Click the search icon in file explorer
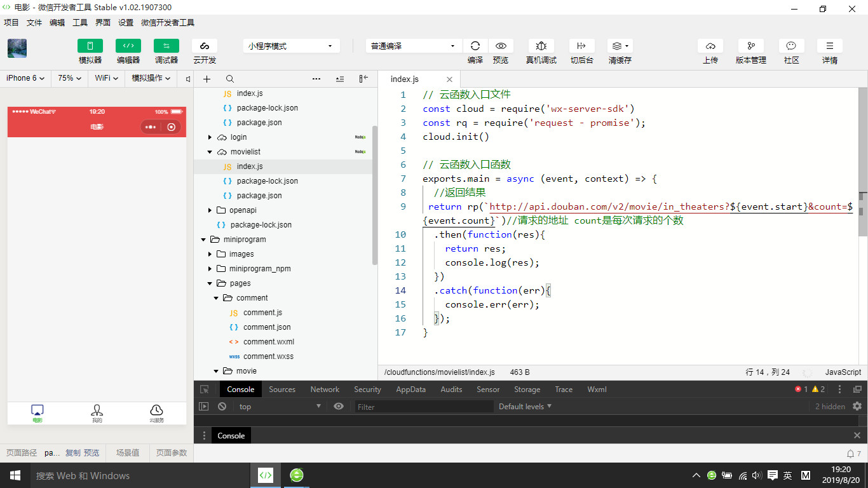This screenshot has width=868, height=488. pos(230,79)
